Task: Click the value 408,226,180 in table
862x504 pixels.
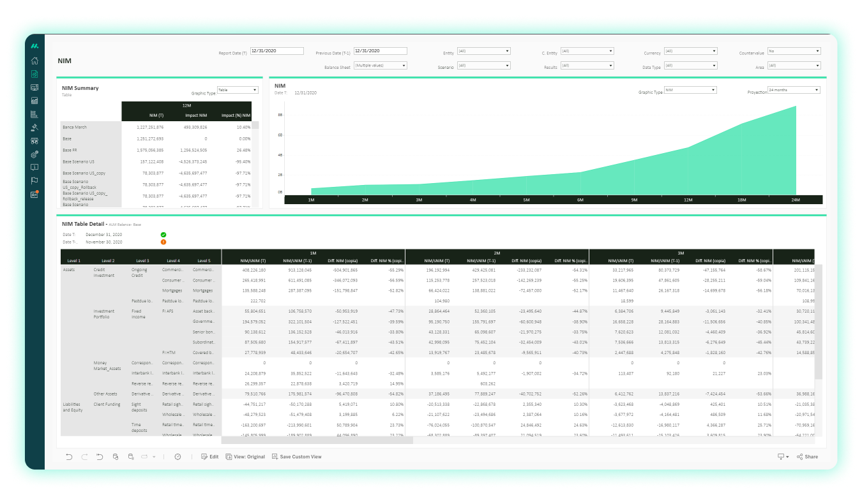Action: pos(253,269)
